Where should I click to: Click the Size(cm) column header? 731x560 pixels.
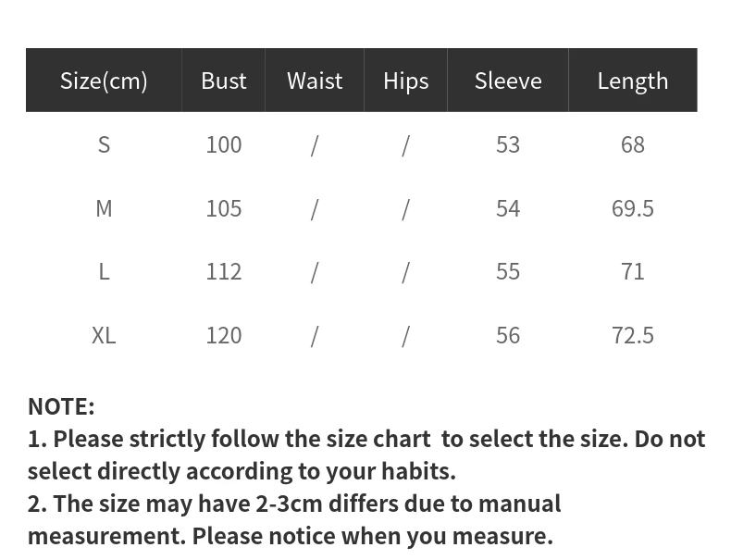coord(104,81)
